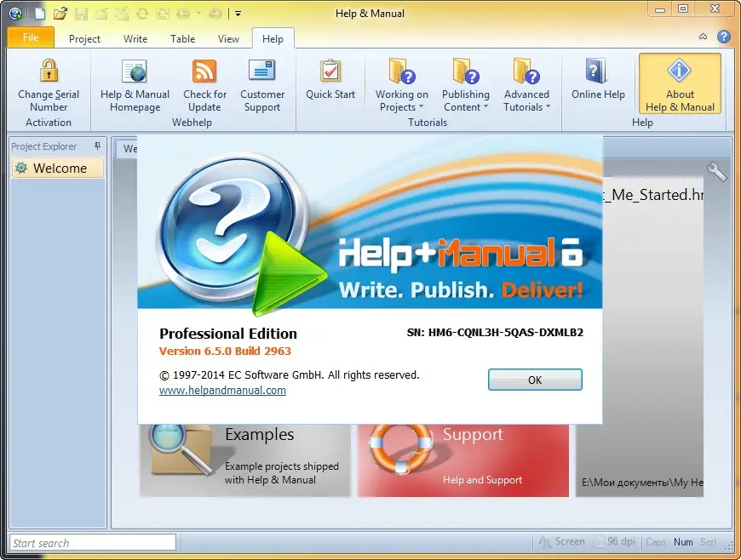The image size is (741, 560).
Task: Click the blue question mark help icon
Action: tap(723, 37)
